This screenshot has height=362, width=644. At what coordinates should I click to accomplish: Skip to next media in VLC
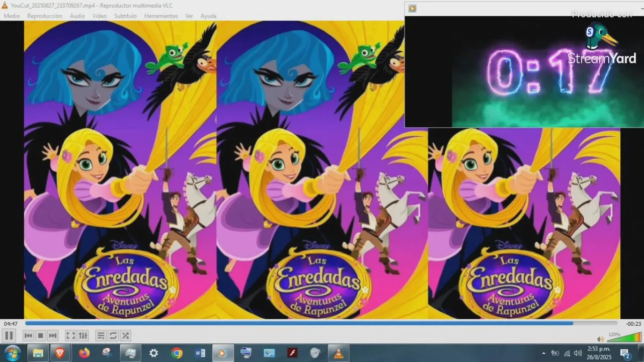tap(53, 335)
